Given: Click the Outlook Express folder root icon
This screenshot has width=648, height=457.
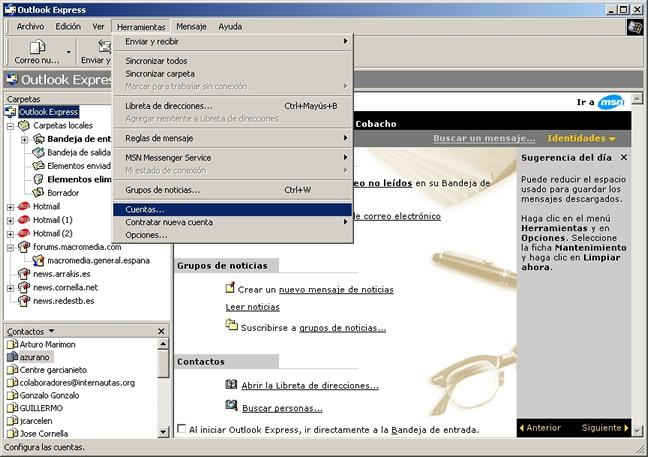Looking at the screenshot, I should tap(11, 112).
